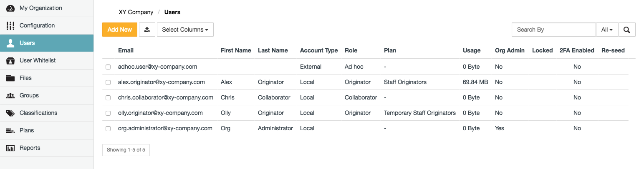Click the Reports chart icon
Image resolution: width=644 pixels, height=169 pixels.
[10, 148]
